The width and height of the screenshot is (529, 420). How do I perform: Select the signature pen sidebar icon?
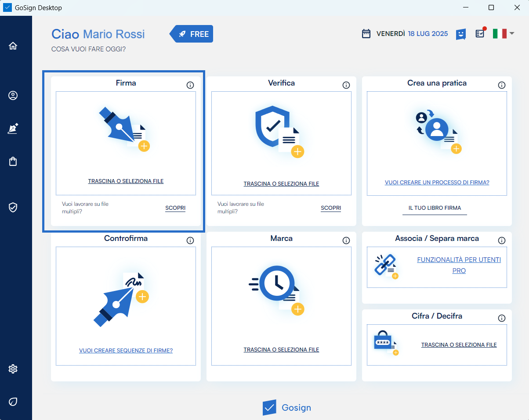coord(13,129)
